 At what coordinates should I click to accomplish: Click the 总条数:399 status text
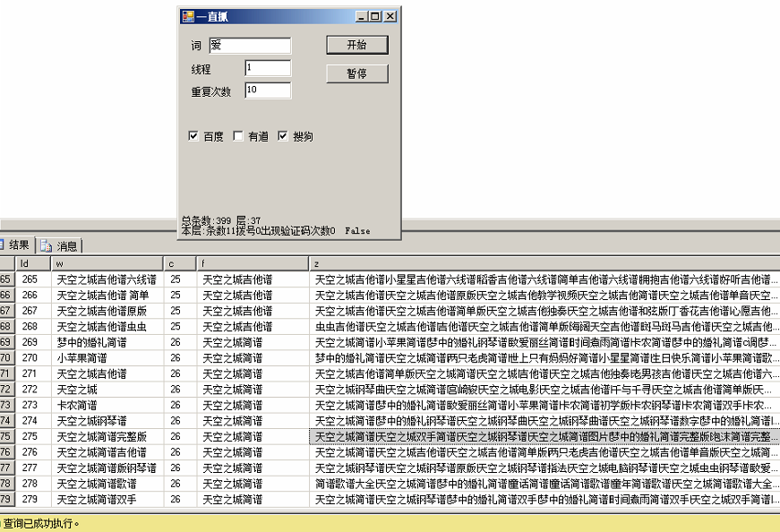(207, 220)
